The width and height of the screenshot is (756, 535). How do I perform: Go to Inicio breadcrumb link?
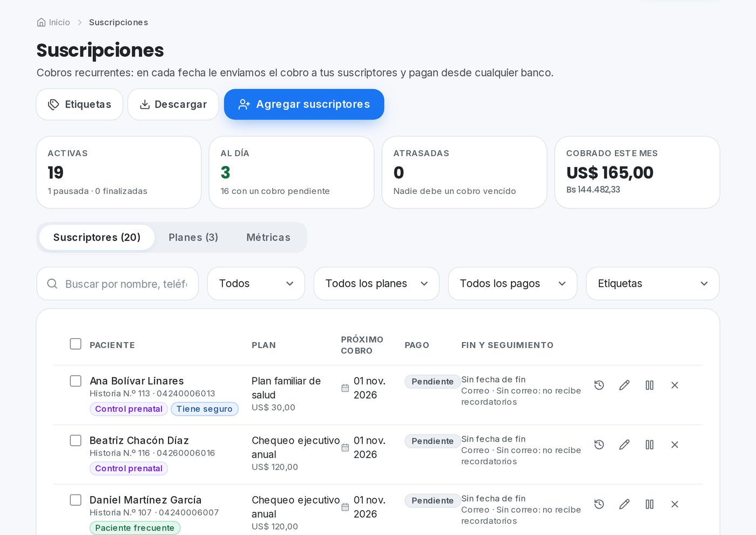pos(53,22)
